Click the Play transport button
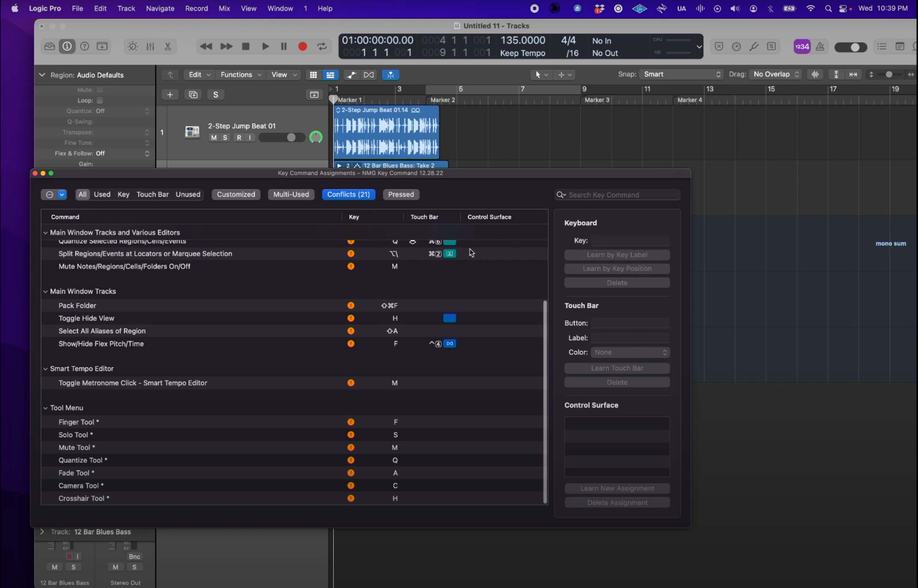This screenshot has height=588, width=918. pyautogui.click(x=265, y=47)
